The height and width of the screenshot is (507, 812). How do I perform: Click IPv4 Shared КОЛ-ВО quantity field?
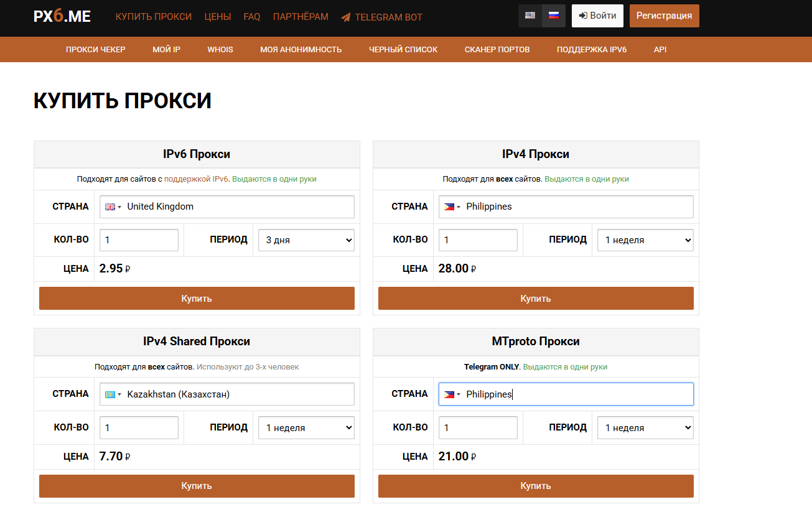pyautogui.click(x=139, y=428)
